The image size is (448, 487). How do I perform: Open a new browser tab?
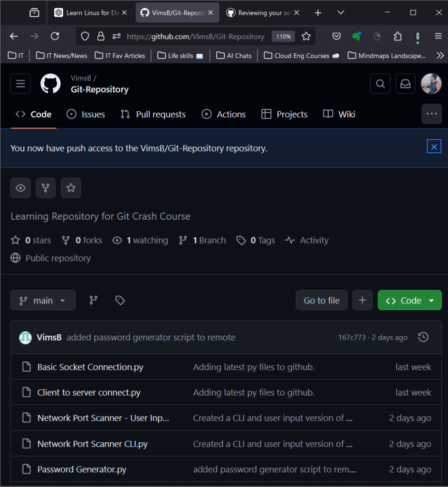click(x=318, y=13)
